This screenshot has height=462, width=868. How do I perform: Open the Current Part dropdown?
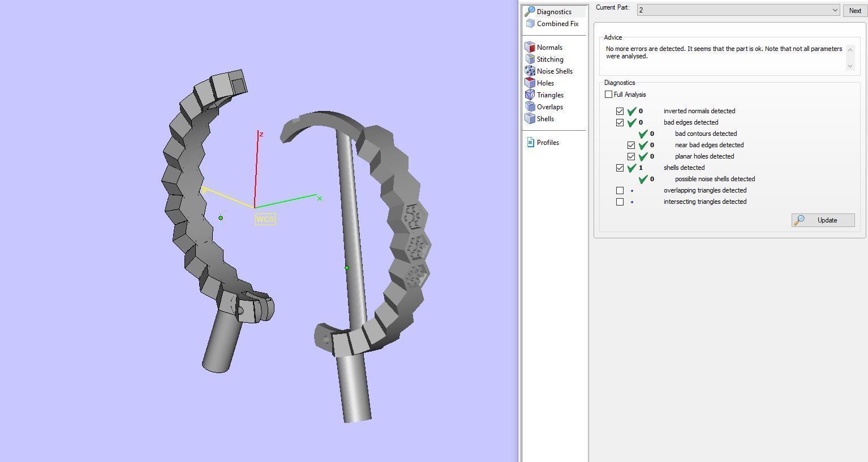pos(738,10)
